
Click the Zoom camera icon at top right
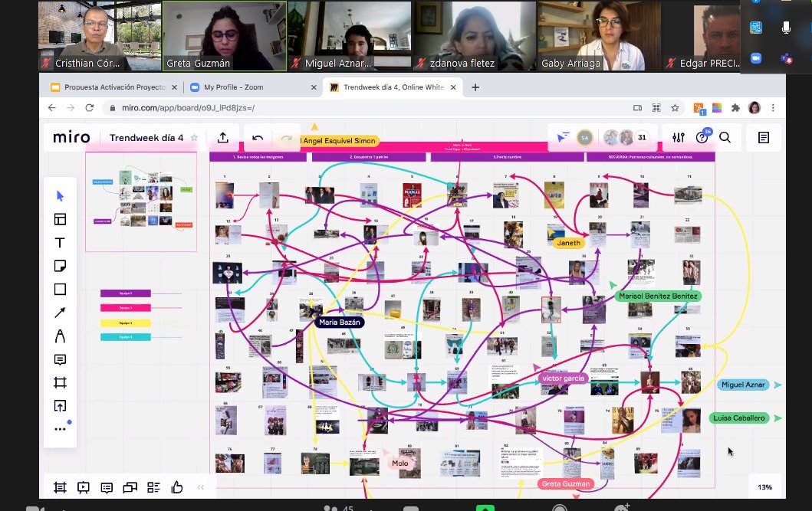pos(756,58)
